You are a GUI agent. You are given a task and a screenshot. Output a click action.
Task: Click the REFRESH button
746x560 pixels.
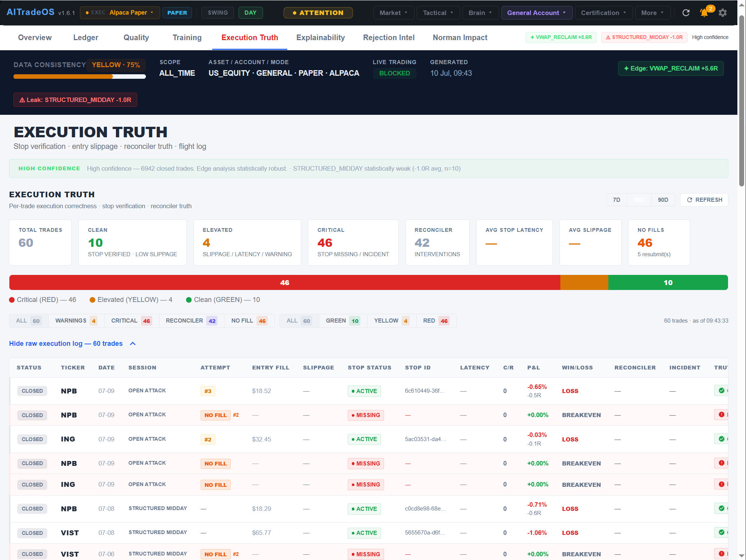click(704, 200)
